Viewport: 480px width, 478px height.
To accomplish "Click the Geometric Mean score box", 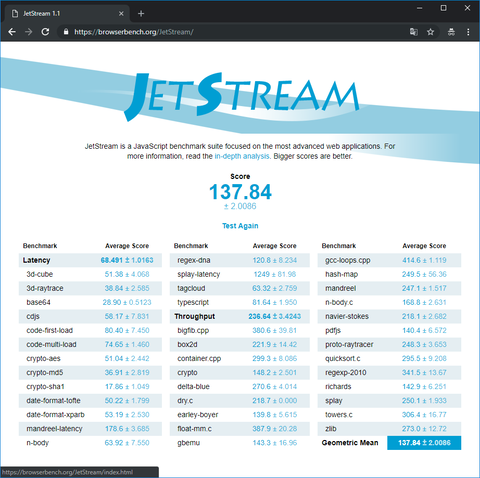I will click(x=424, y=443).
